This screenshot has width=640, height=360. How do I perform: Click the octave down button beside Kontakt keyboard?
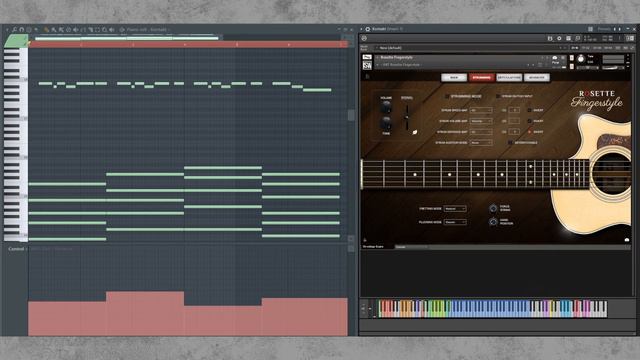coord(363,312)
